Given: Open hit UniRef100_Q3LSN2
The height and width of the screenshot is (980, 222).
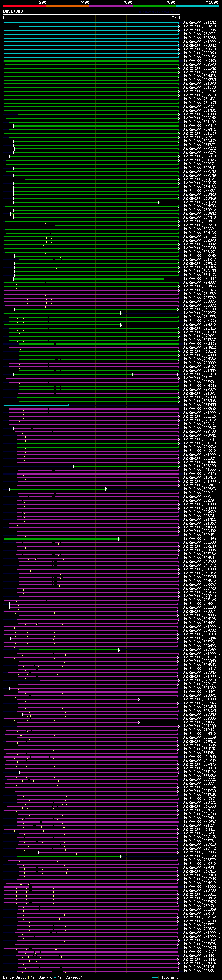Looking at the screenshot, I should (x=199, y=68).
